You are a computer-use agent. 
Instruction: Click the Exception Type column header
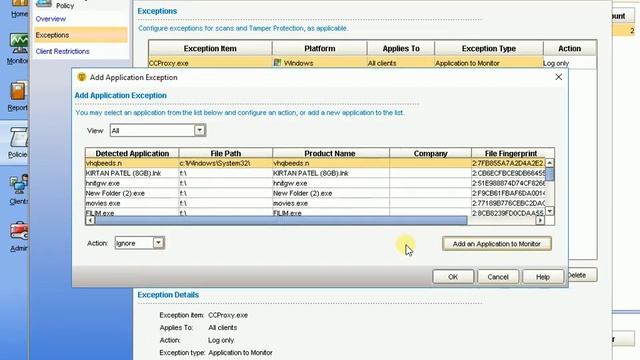coord(489,49)
